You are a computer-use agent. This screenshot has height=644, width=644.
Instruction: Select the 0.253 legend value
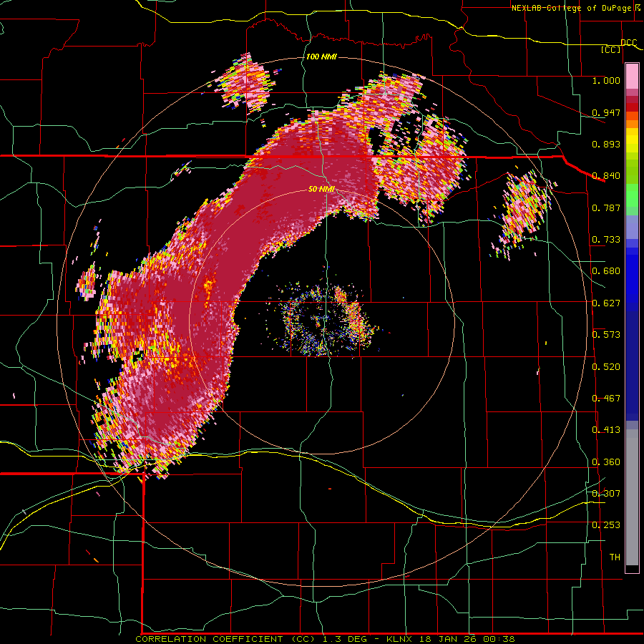(x=606, y=525)
